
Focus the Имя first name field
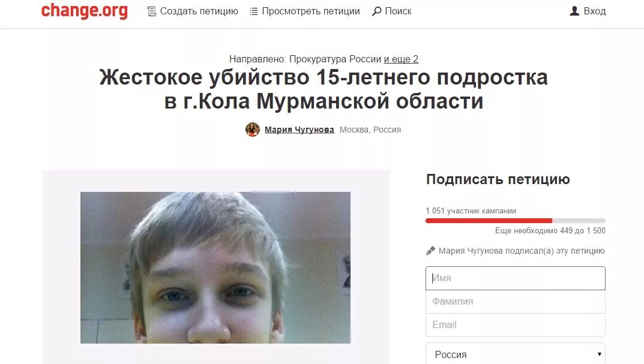pos(516,278)
